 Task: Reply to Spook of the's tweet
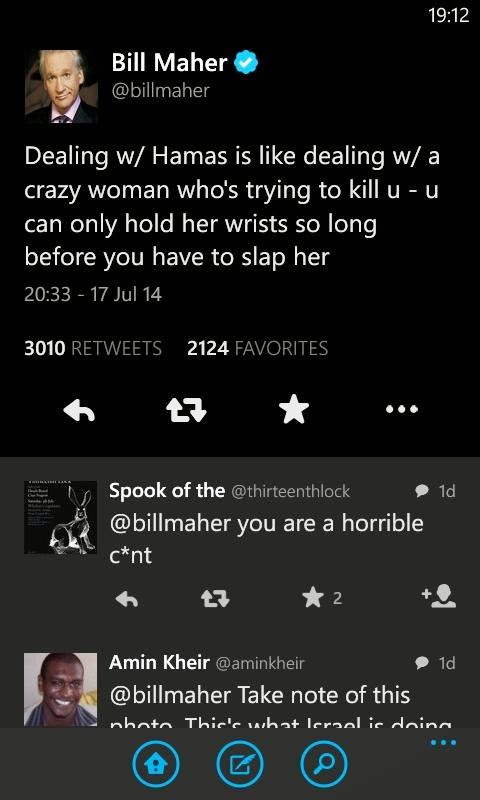[x=127, y=600]
